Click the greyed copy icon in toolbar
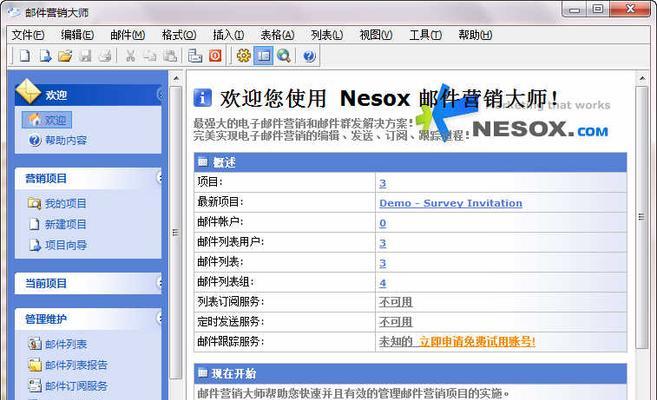The image size is (657, 400). click(x=150, y=56)
